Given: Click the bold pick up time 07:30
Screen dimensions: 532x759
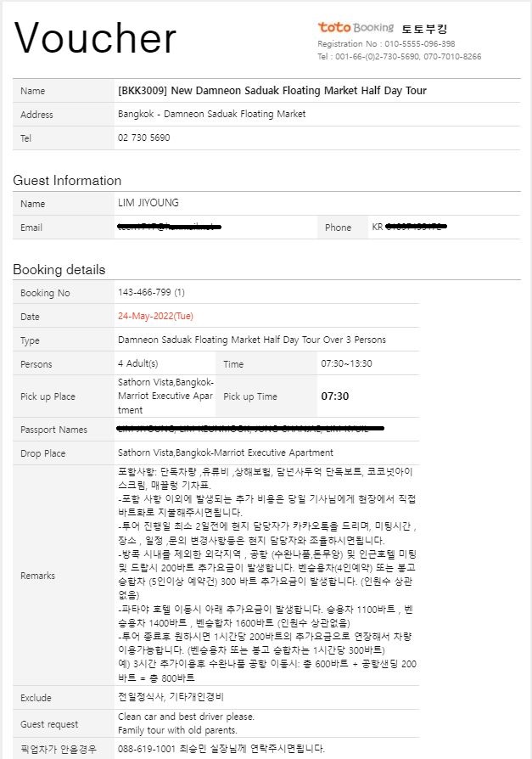Looking at the screenshot, I should pos(334,396).
